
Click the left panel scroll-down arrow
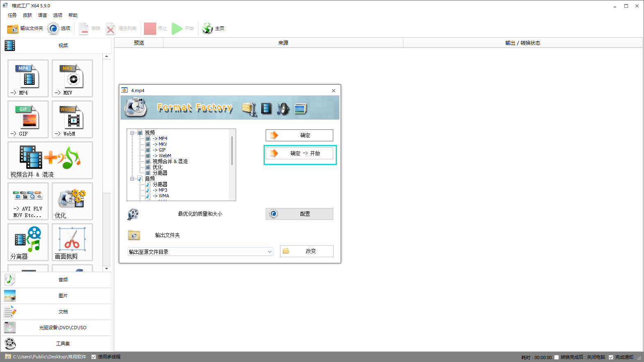click(107, 269)
